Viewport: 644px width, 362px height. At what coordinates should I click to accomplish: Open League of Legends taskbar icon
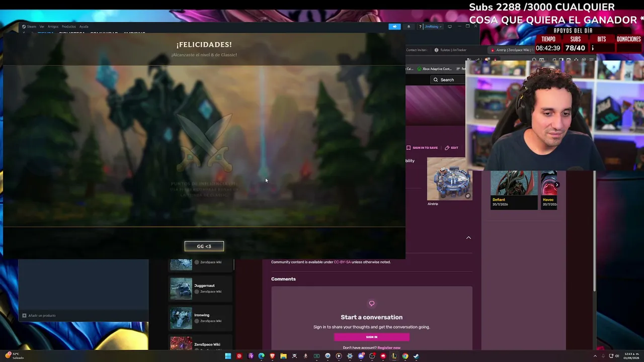(x=394, y=356)
